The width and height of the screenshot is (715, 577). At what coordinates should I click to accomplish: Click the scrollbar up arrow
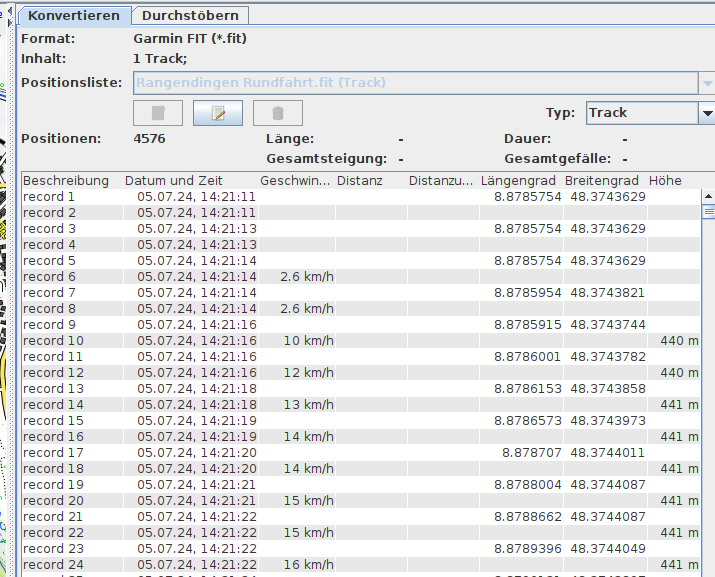708,197
